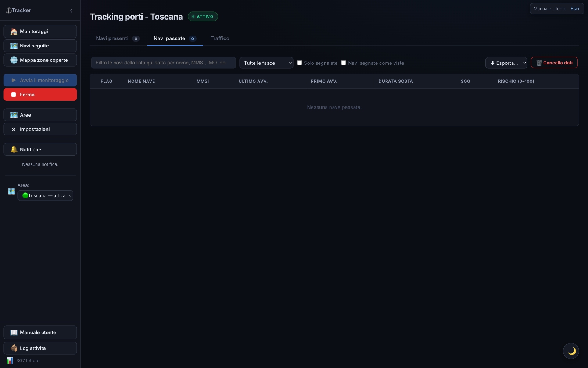
Task: Click the book icon beside Manuale utente
Action: 14,332
